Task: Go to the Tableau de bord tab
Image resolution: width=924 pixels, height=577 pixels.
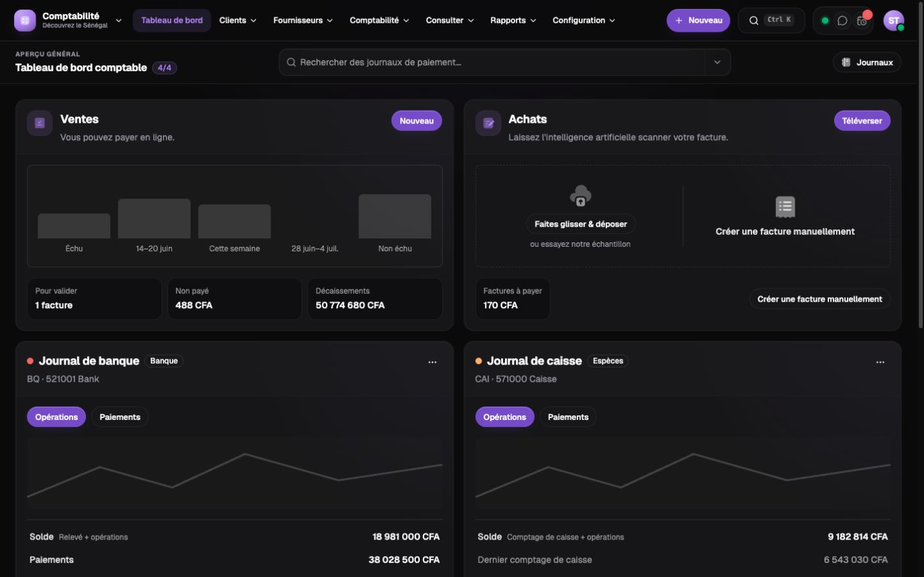Action: 172,21
